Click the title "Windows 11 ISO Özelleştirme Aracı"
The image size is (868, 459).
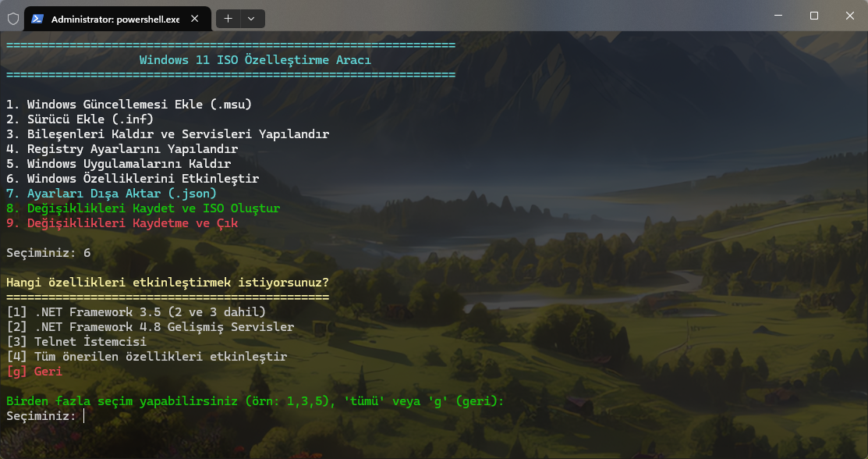coord(255,60)
